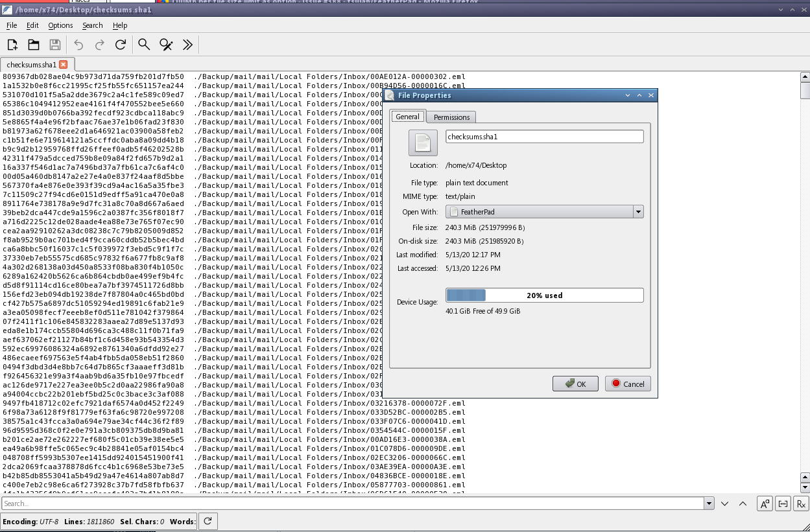Viewport: 810px width, 532px height.
Task: Open the Search menu
Action: coord(91,25)
